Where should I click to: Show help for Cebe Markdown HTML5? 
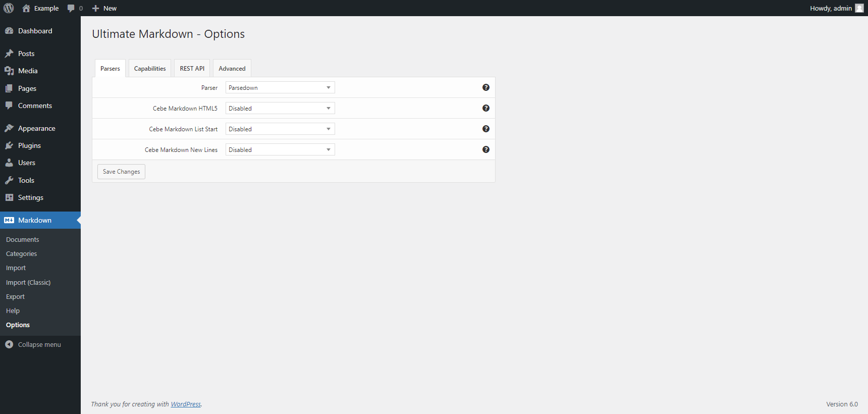[x=486, y=108]
